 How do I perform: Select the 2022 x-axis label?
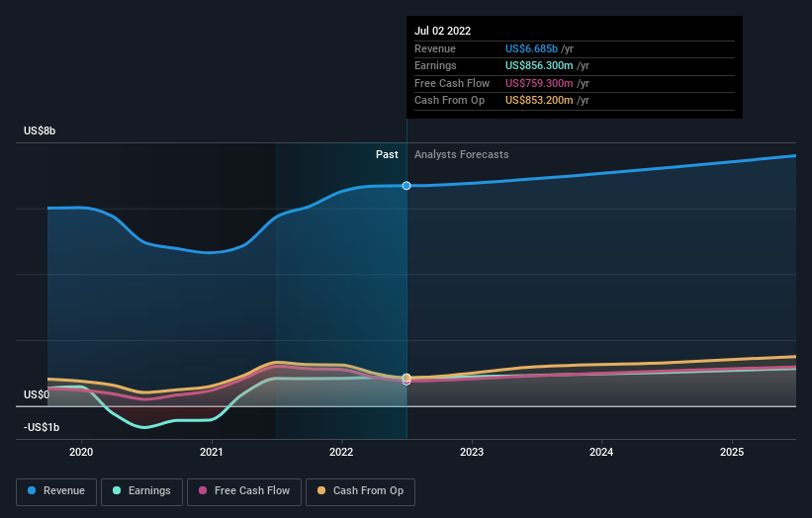(x=341, y=452)
